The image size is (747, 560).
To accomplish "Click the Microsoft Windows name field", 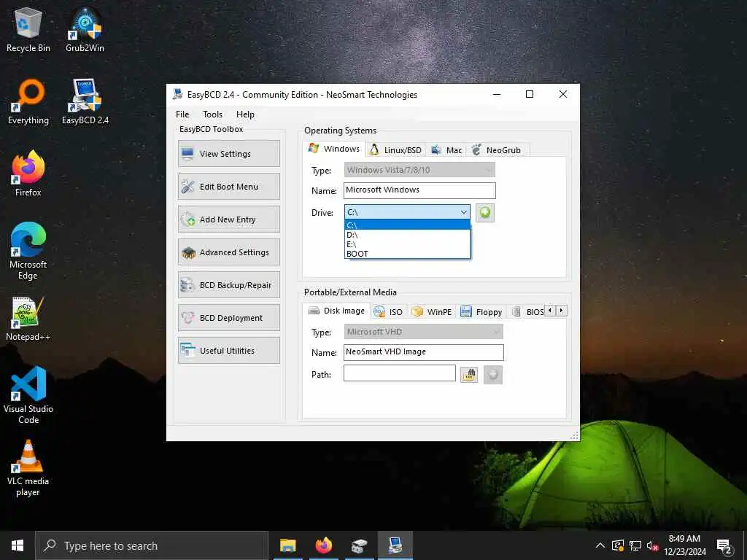I will (x=419, y=190).
